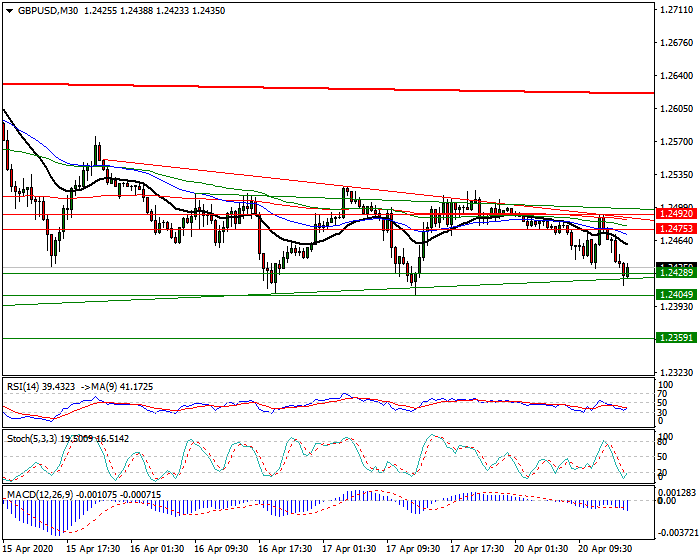The image size is (700, 560).
Task: Select the MACD(12,26,9) indicator label
Action: point(40,495)
